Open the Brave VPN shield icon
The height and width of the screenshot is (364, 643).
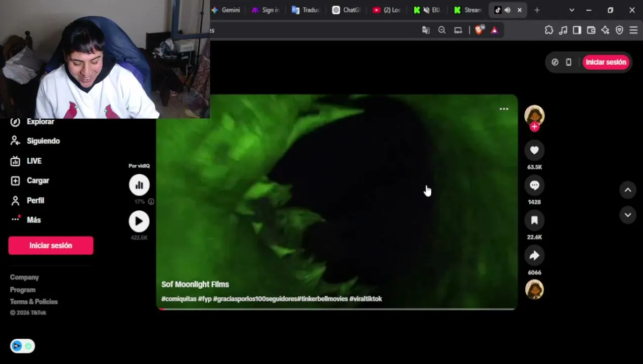click(x=619, y=30)
